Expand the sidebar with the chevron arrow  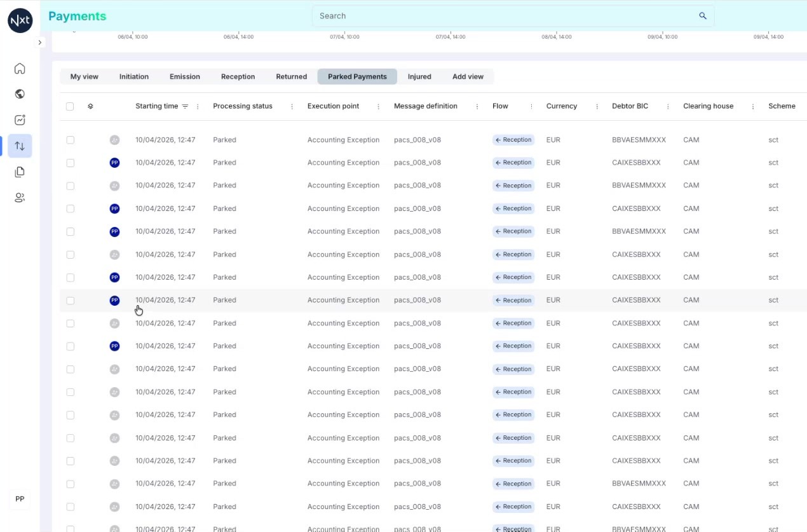pyautogui.click(x=40, y=43)
